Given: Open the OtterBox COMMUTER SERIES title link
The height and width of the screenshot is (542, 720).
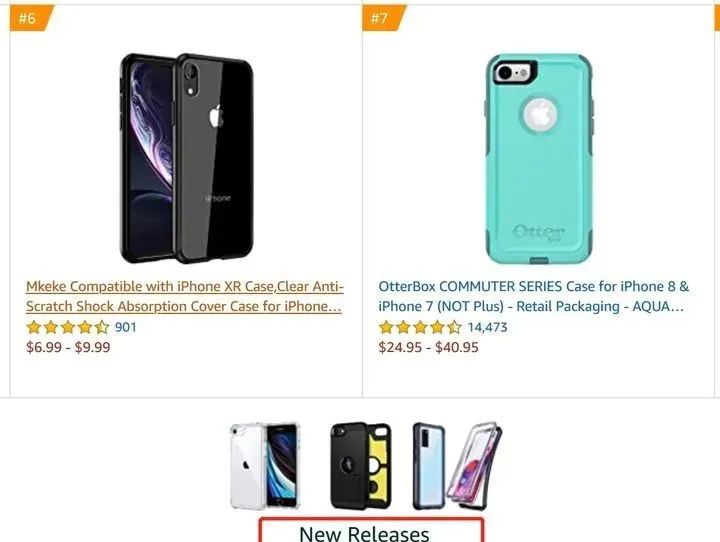Looking at the screenshot, I should click(x=534, y=296).
